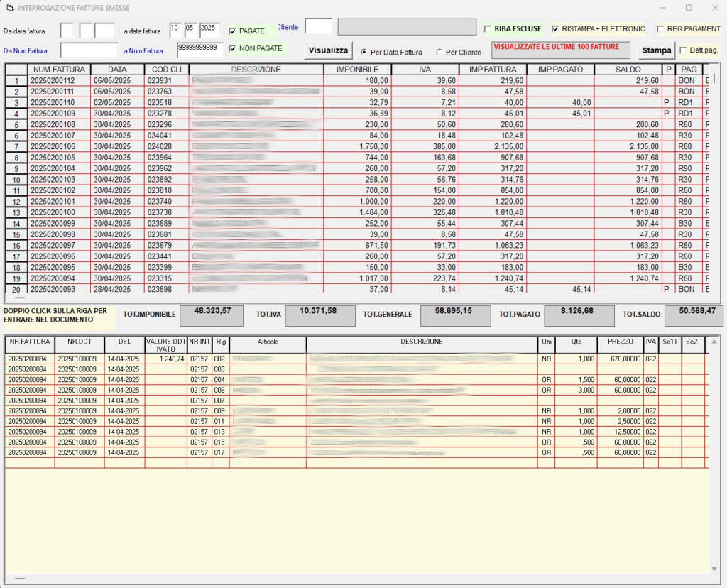The height and width of the screenshot is (588, 727).
Task: Toggle the NON PAGATE checkbox
Action: click(232, 48)
